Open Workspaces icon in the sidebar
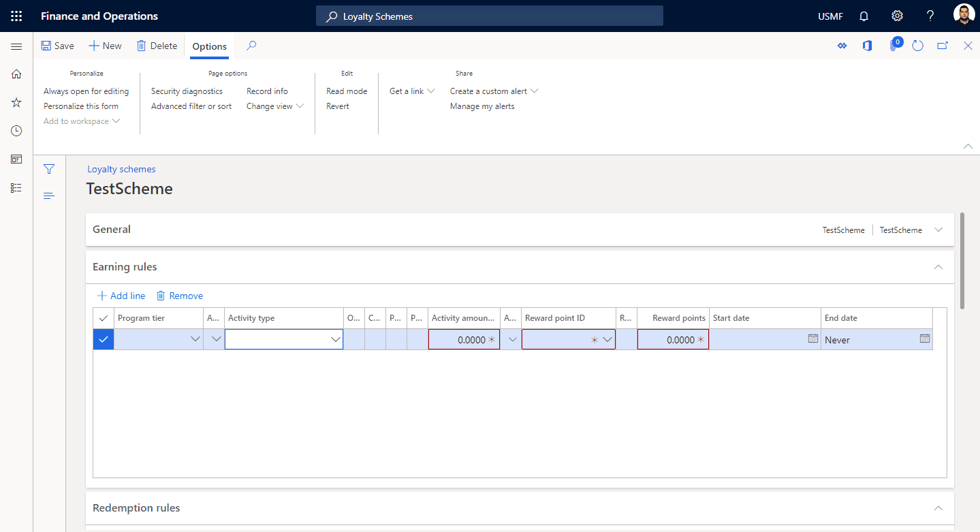Screen dimensions: 980x532 point(16,159)
